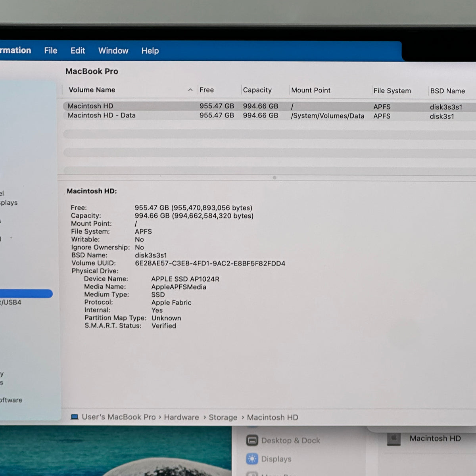Click the laptop icon in path bar
The height and width of the screenshot is (476, 476).
(x=75, y=417)
